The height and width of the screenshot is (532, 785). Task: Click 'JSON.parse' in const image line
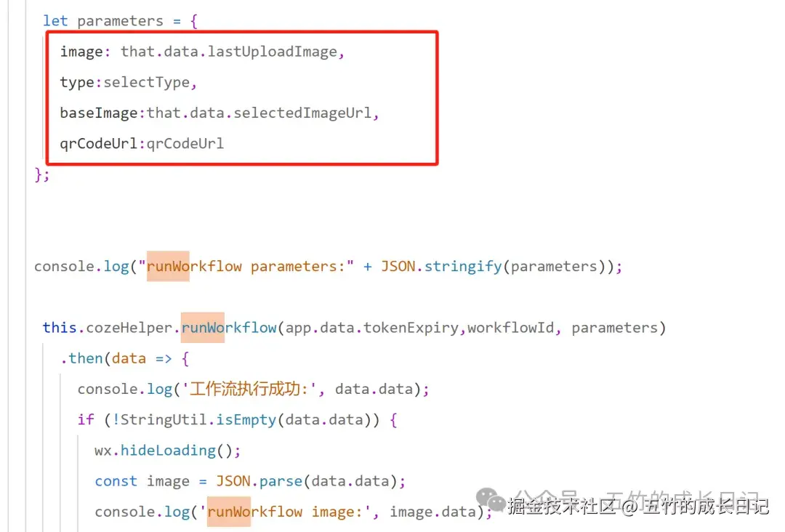tap(259, 481)
